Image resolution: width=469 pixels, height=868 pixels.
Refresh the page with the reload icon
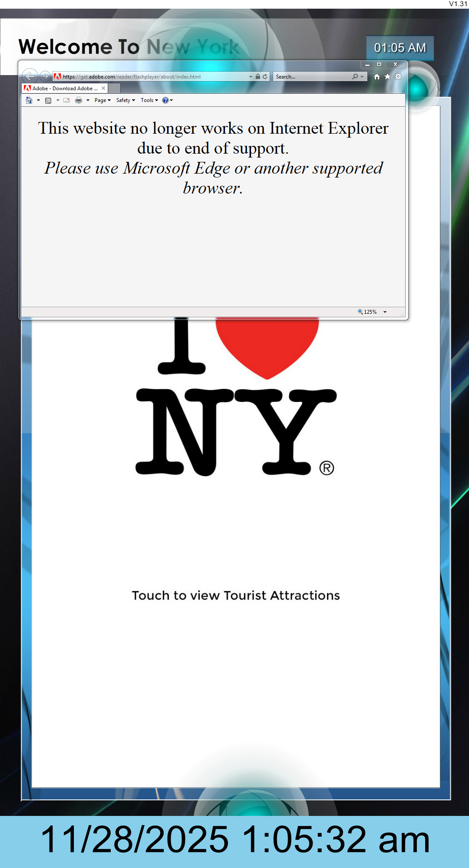pyautogui.click(x=265, y=76)
